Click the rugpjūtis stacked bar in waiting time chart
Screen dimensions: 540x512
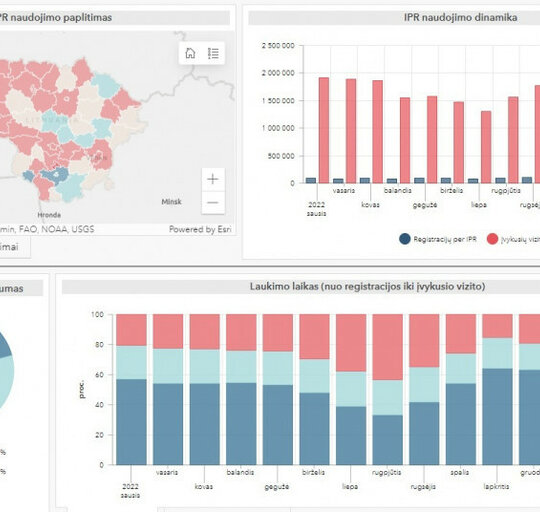[387, 389]
